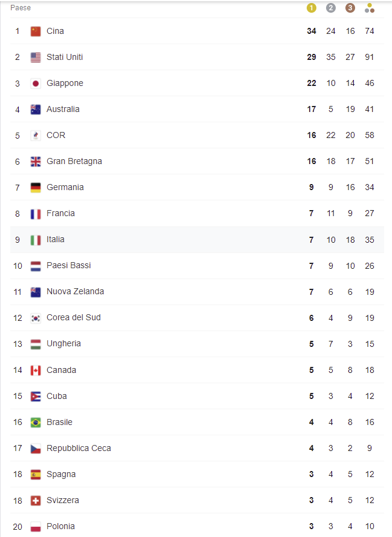This screenshot has height=537, width=392.
Task: Click the China flag icon
Action: point(36,31)
